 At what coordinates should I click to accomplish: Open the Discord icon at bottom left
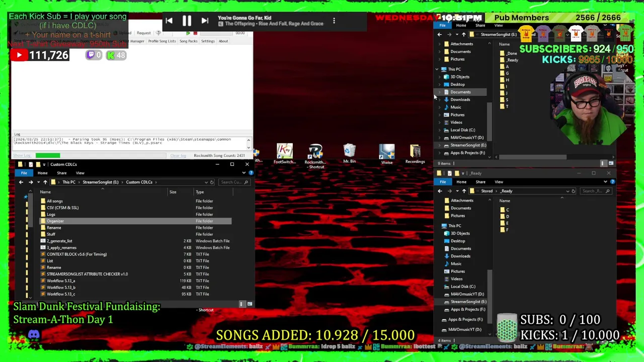(34, 334)
